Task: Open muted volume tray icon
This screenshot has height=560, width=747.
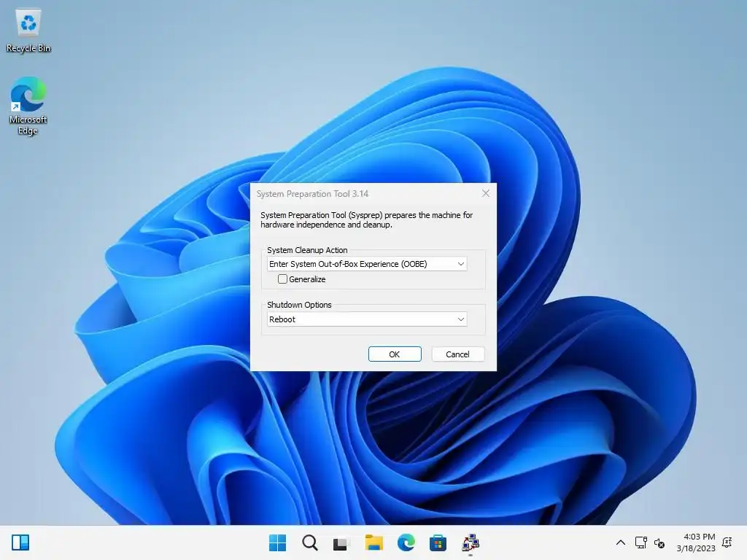Action: coord(659,542)
